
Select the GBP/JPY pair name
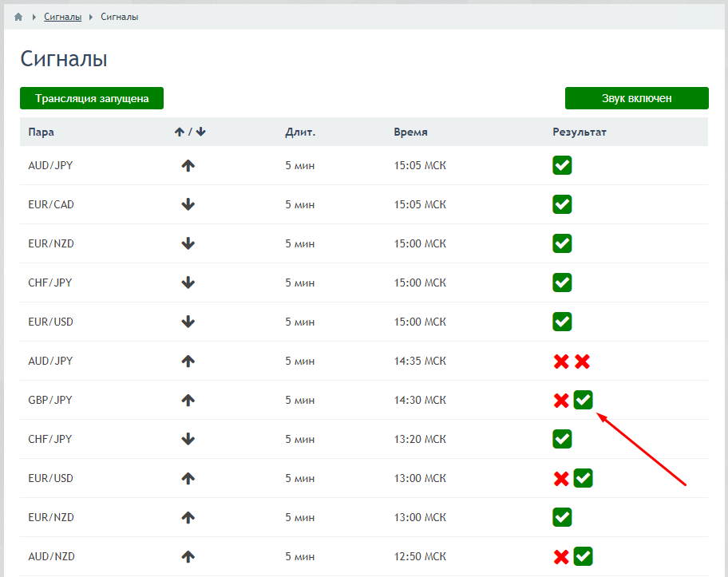[x=50, y=400]
